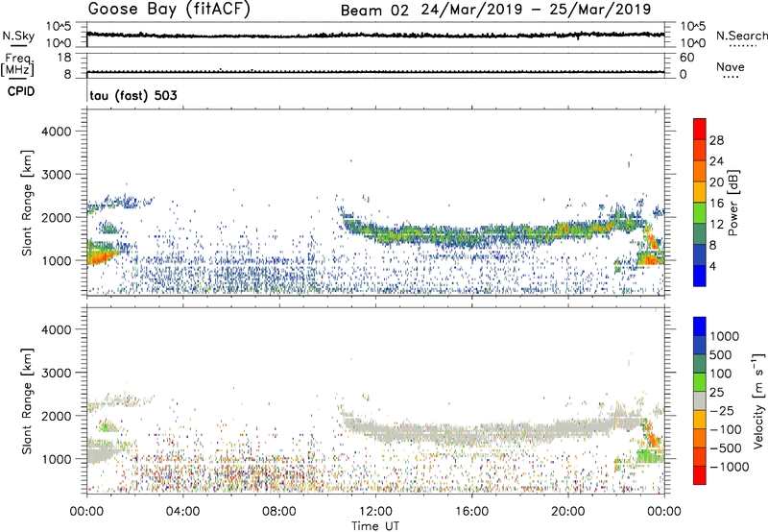This screenshot has width=768, height=532.
Task: Click the left 10^5 tick beside N.Sky
Action: click(x=59, y=26)
